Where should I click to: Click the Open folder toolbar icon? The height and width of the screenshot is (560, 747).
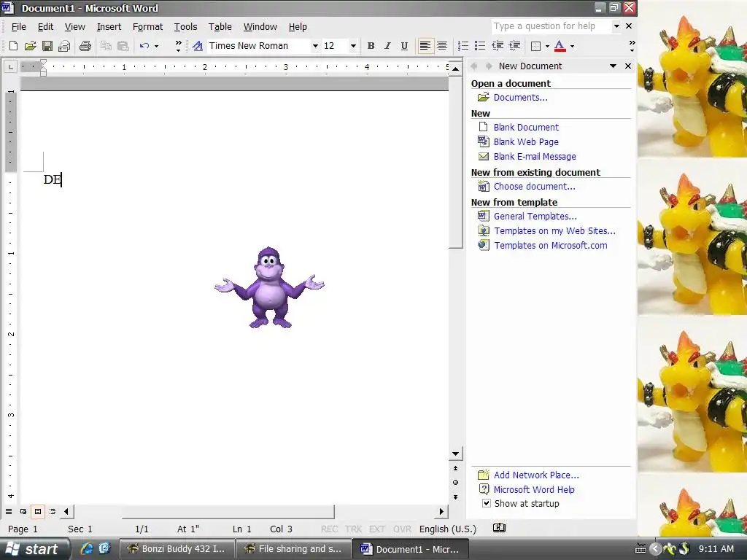[x=31, y=46]
